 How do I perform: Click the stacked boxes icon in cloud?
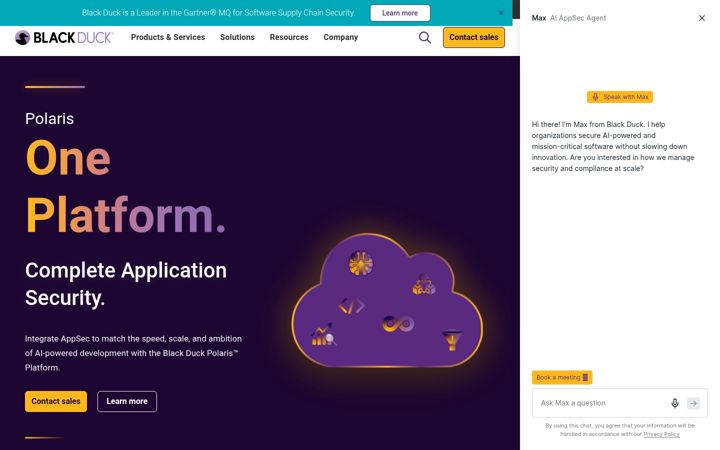point(423,284)
